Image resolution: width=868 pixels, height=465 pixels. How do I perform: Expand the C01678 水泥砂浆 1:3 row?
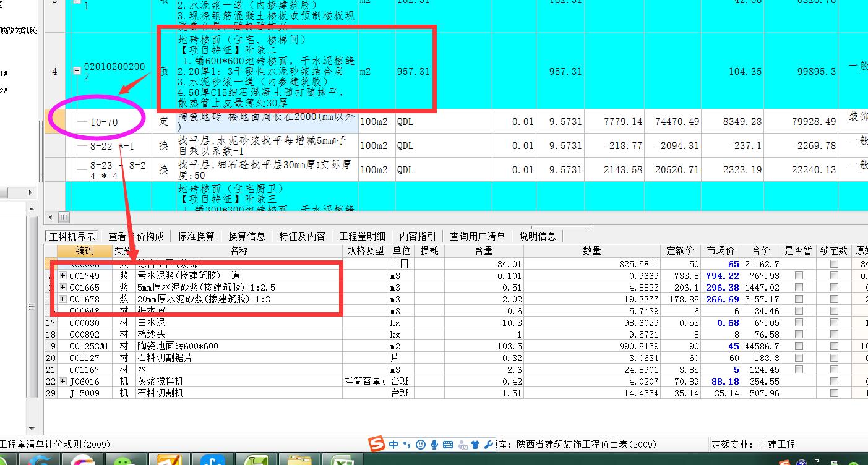coord(63,299)
